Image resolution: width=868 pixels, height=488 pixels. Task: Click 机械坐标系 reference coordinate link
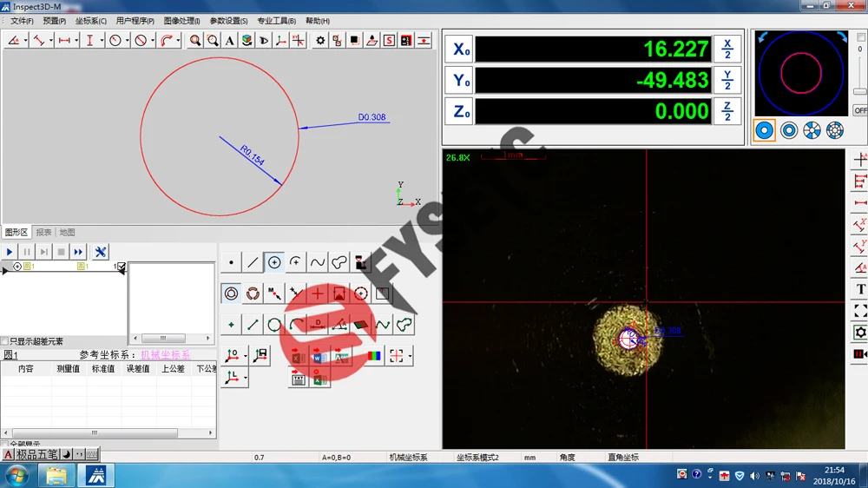coord(165,355)
